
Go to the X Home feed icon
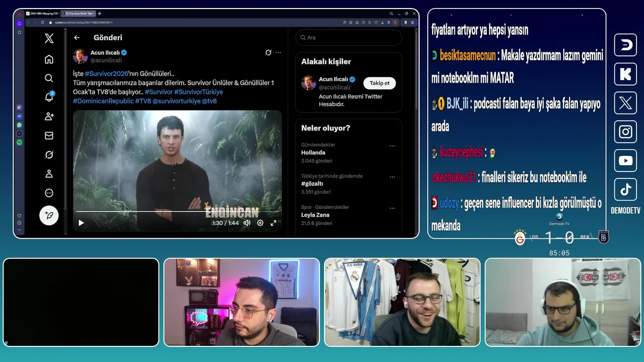click(49, 59)
